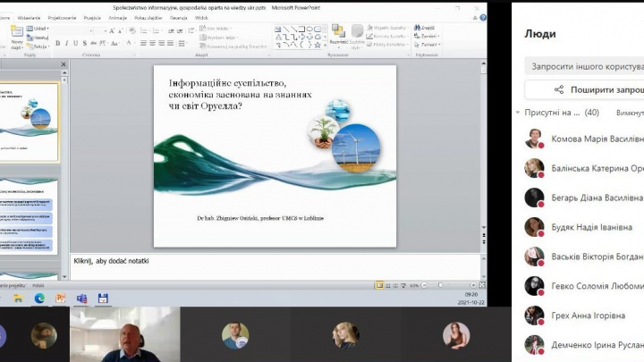The image size is (644, 362).
Task: Pick the text box shape in gallery
Action: point(277,29)
